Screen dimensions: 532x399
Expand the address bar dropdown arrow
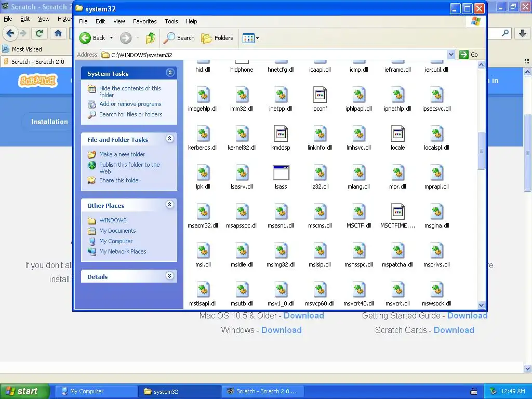(x=451, y=55)
